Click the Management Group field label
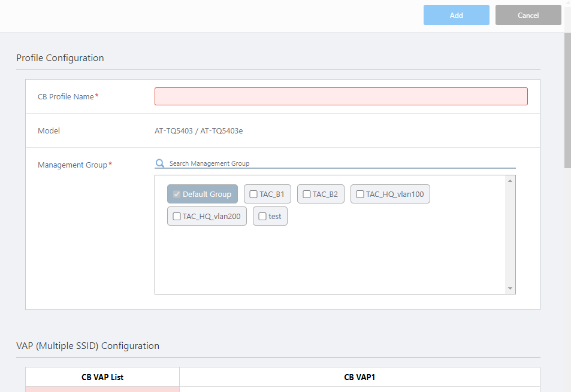 72,165
